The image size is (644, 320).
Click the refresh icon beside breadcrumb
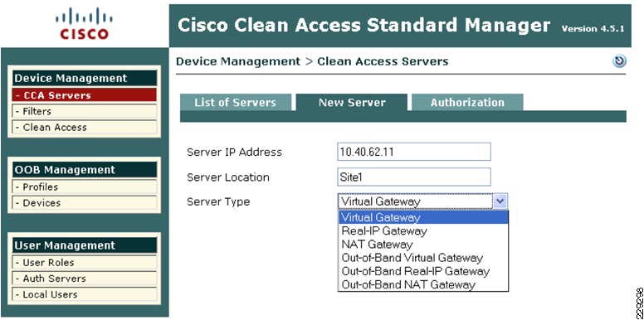pos(619,61)
